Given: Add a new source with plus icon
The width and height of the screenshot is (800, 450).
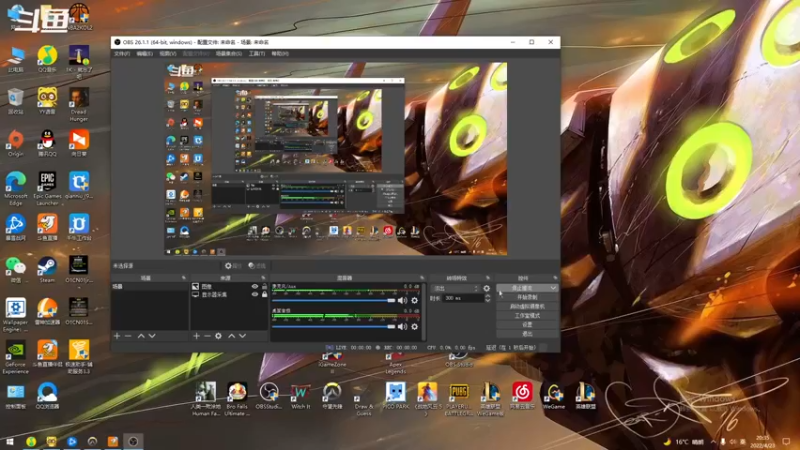Looking at the screenshot, I should pos(196,336).
